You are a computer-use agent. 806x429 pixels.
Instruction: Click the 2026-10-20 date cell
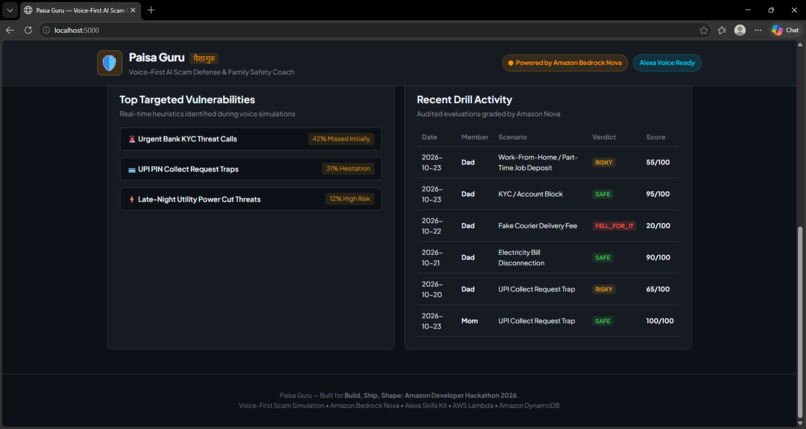pyautogui.click(x=432, y=289)
